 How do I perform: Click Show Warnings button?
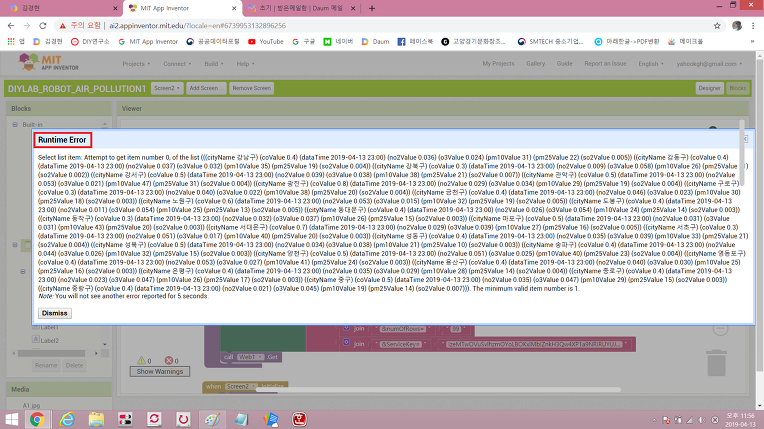point(160,371)
